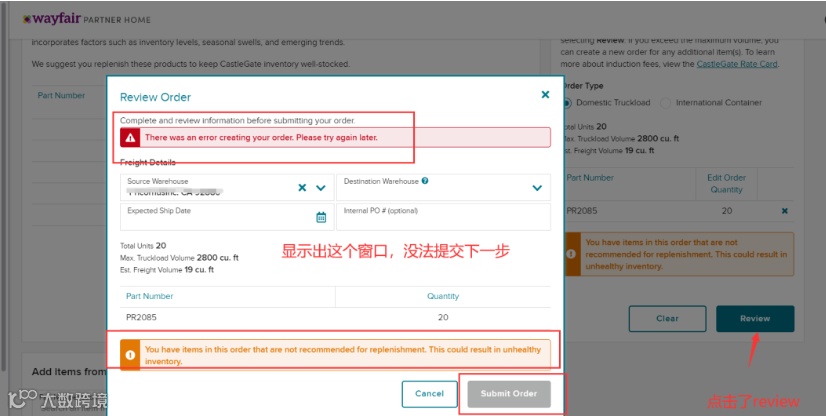Show Destination Warehouse help tooltip
The width and height of the screenshot is (826, 416).
click(425, 181)
